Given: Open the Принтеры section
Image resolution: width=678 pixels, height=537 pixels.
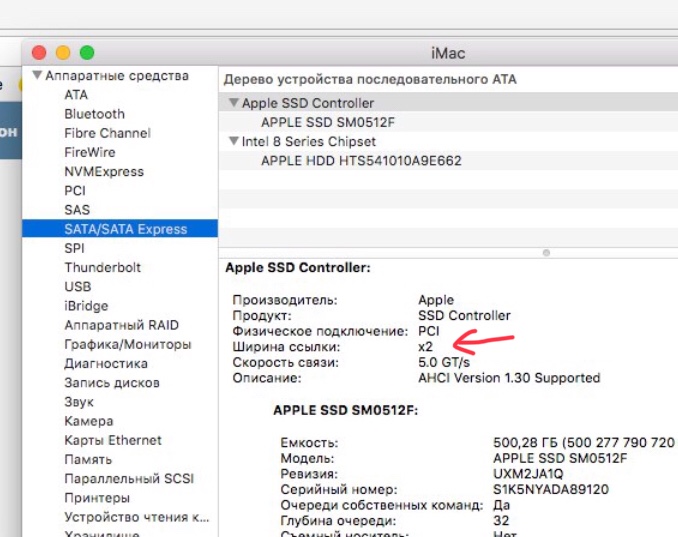Looking at the screenshot, I should [x=97, y=498].
